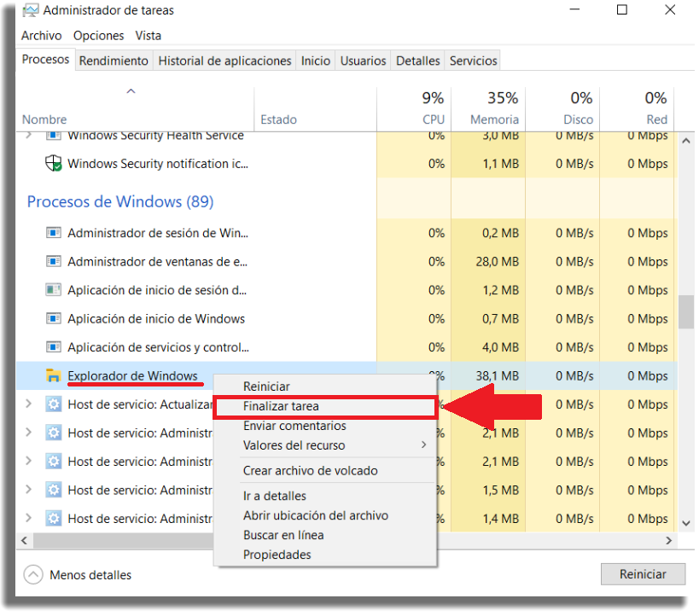The height and width of the screenshot is (616, 699).
Task: Click the gear icon of Host de servicio: Actualizar
Action: 54,404
